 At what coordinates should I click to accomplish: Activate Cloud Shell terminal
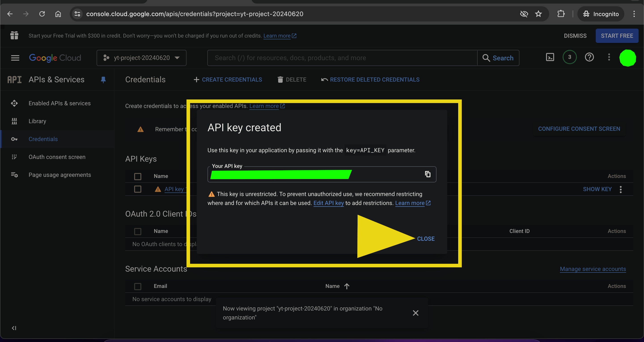click(x=550, y=57)
